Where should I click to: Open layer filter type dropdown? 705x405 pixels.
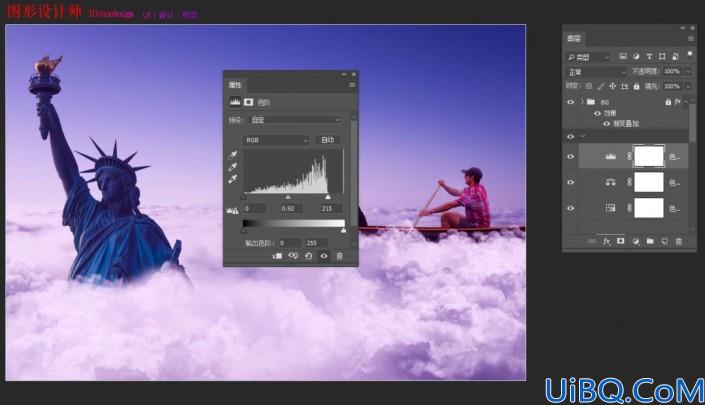[588, 57]
